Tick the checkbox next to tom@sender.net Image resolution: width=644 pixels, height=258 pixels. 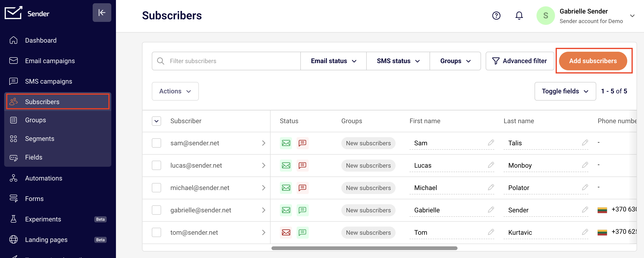(x=156, y=232)
